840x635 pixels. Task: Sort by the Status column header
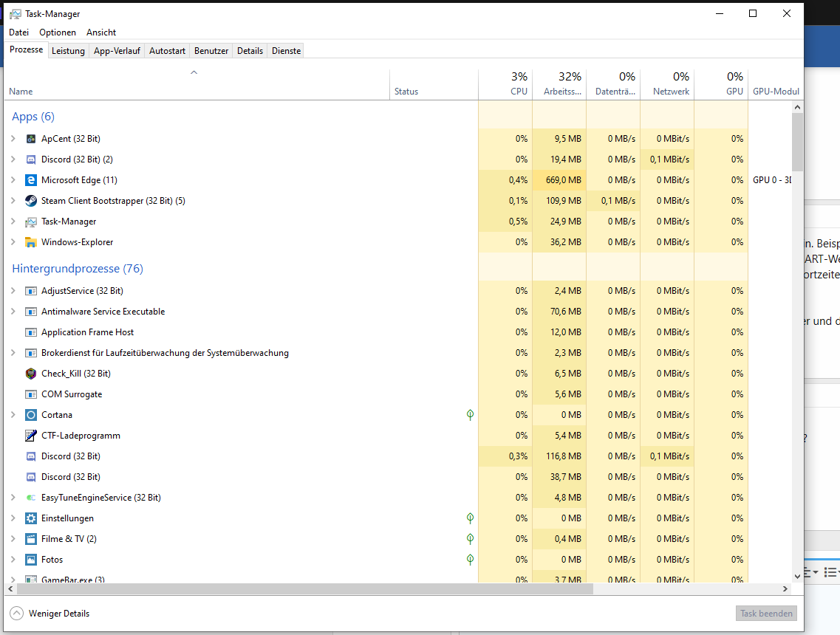click(434, 84)
